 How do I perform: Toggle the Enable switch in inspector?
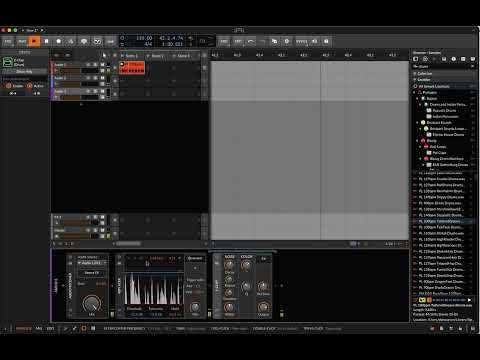tap(9, 86)
